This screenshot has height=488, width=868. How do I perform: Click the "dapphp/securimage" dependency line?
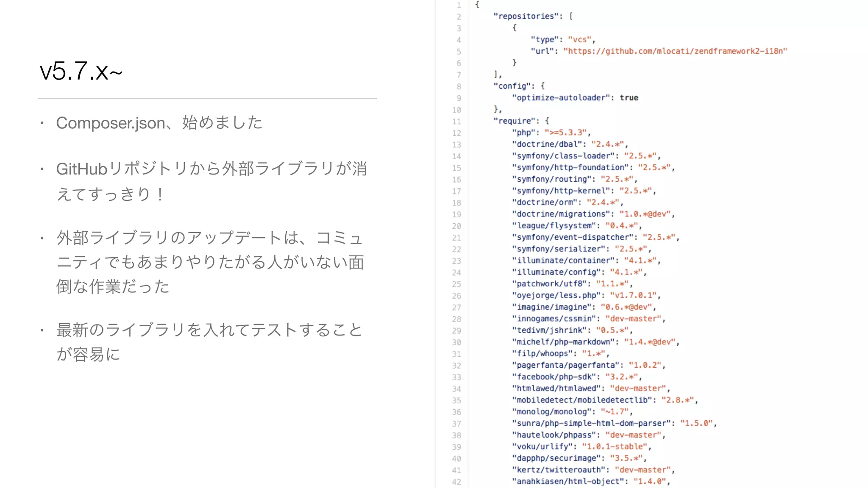579,459
